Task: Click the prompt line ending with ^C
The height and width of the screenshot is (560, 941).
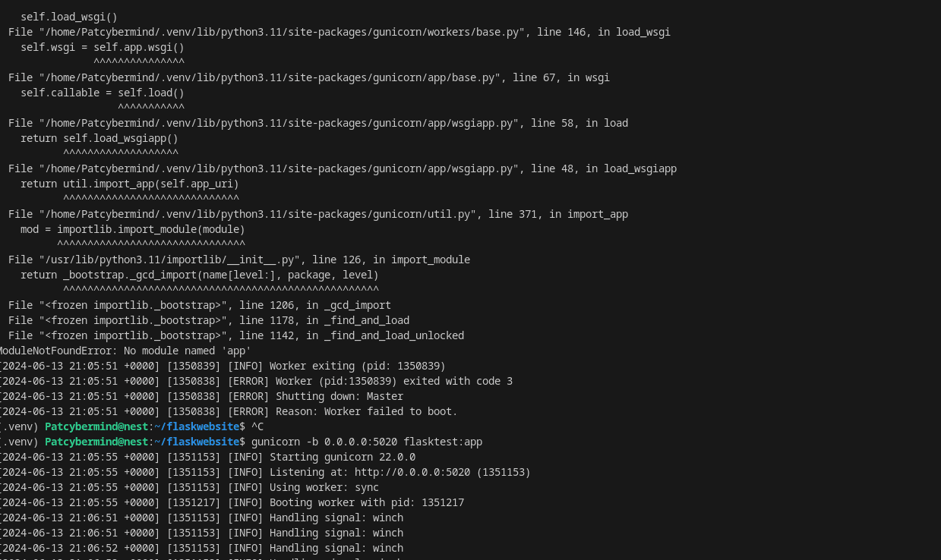Action: (x=131, y=426)
